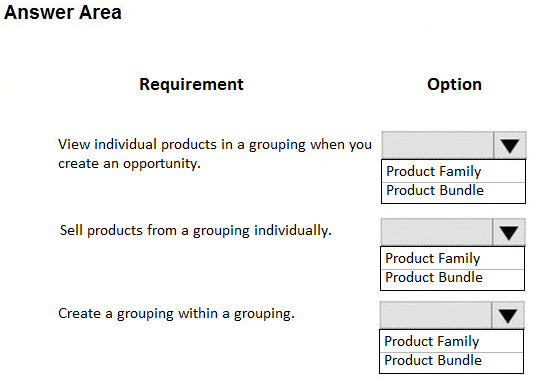The height and width of the screenshot is (386, 537).
Task: Open the dropdown arrow for the opportunity requirement
Action: tap(510, 145)
